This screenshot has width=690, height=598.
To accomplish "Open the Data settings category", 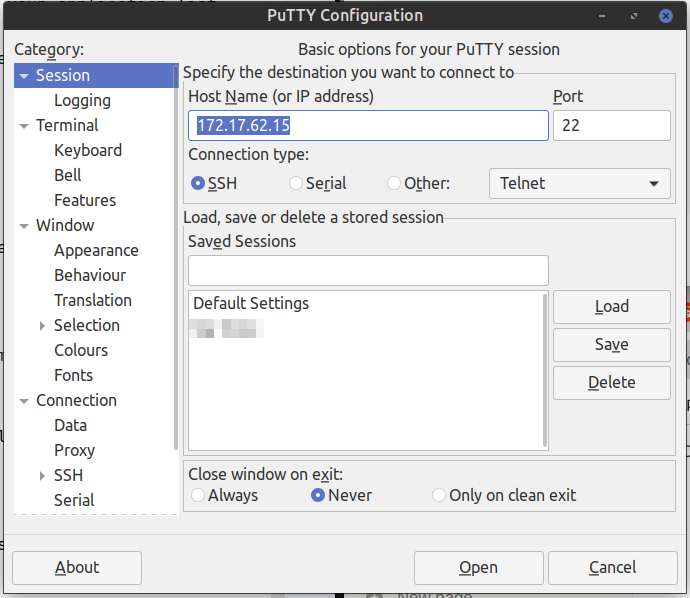I will click(70, 425).
